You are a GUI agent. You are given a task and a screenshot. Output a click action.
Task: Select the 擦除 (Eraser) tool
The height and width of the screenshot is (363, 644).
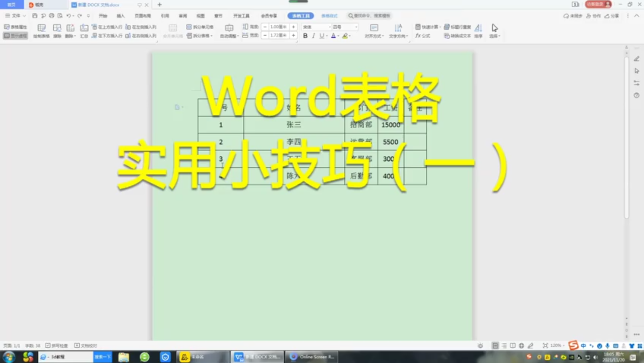tap(57, 32)
